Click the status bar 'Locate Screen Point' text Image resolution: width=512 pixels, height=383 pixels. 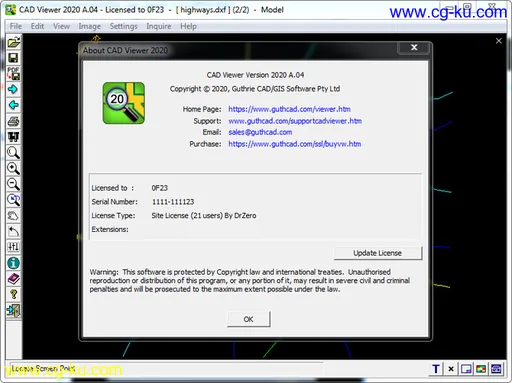pos(43,368)
